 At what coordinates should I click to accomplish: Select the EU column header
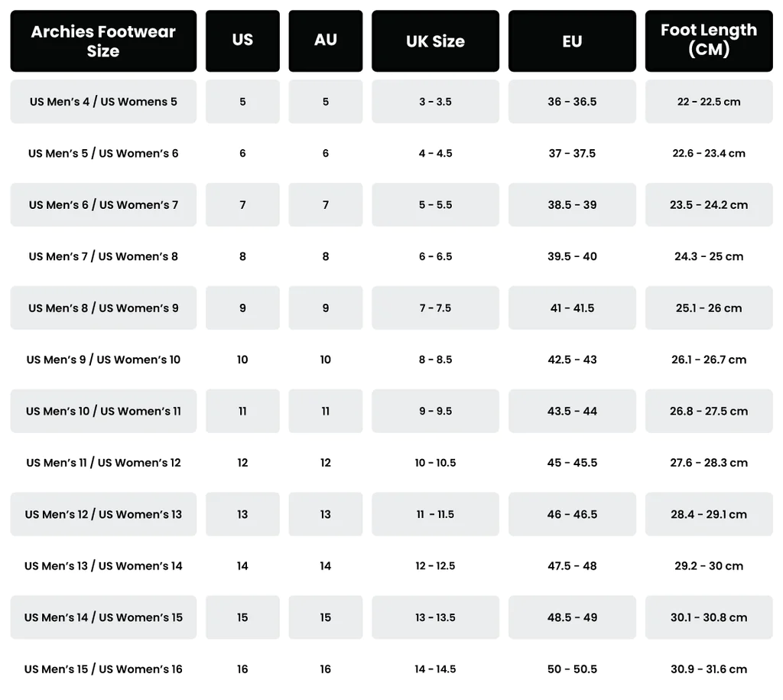coord(572,41)
